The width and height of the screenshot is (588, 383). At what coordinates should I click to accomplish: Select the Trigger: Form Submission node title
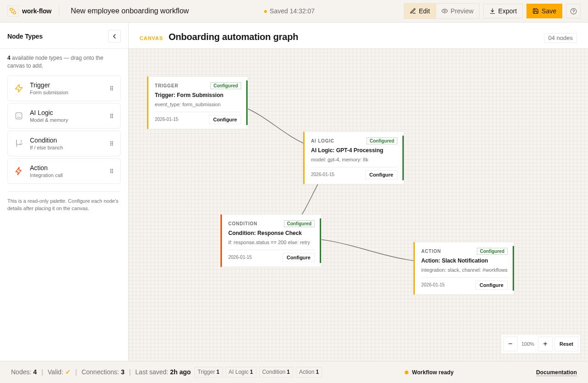[x=189, y=95]
